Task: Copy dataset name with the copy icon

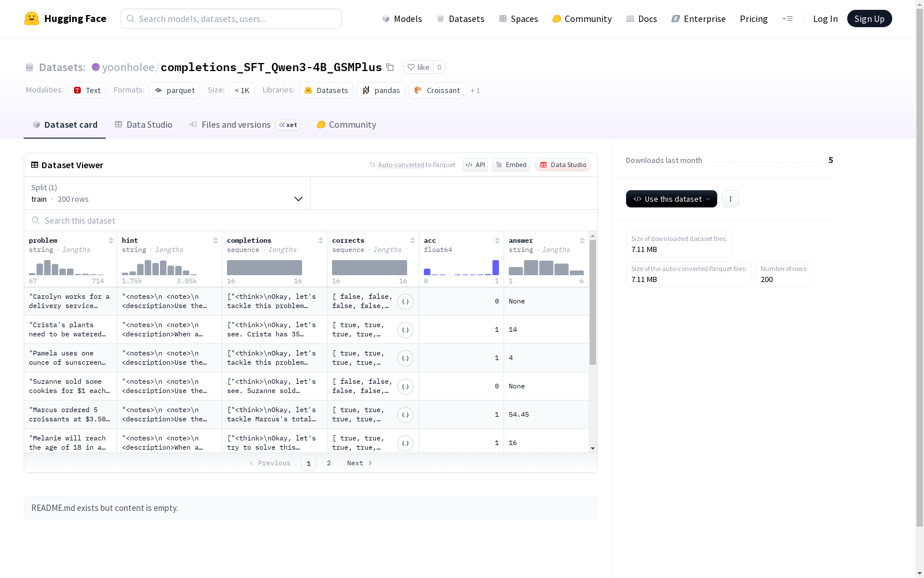Action: pyautogui.click(x=390, y=67)
